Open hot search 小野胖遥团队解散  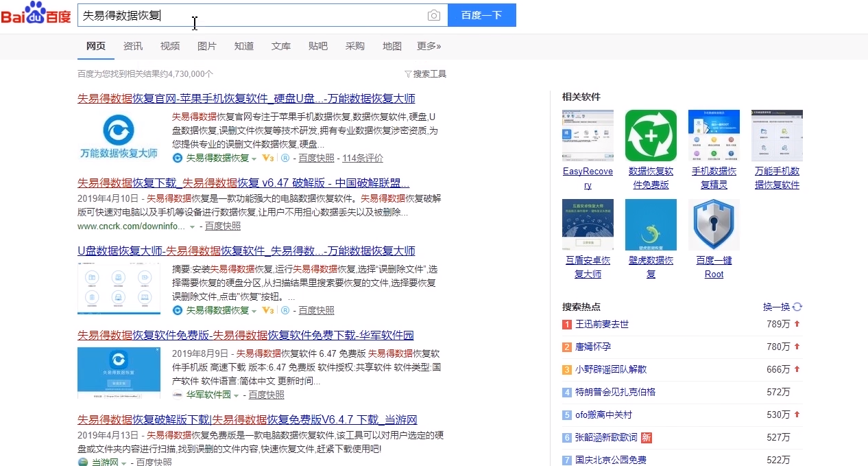610,369
